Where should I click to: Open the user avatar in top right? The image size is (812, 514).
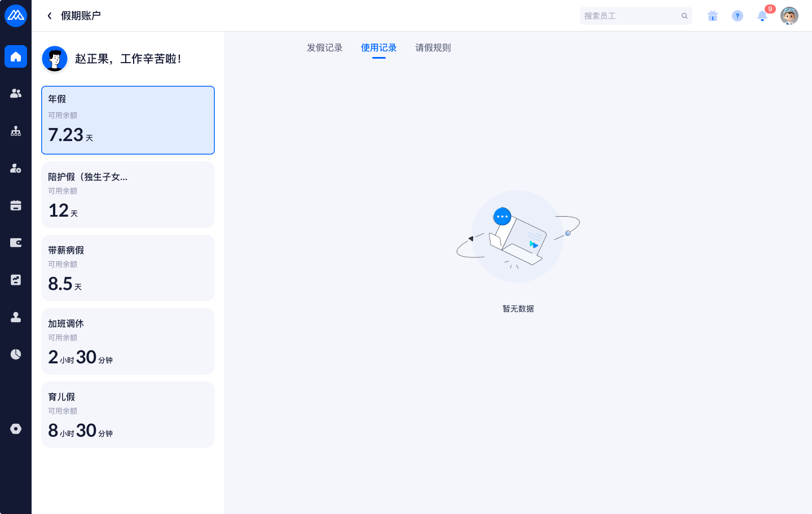(789, 16)
